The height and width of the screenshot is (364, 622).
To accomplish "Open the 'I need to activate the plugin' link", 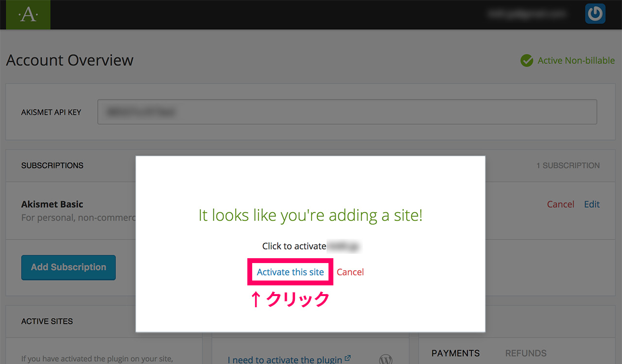I will coord(285,360).
